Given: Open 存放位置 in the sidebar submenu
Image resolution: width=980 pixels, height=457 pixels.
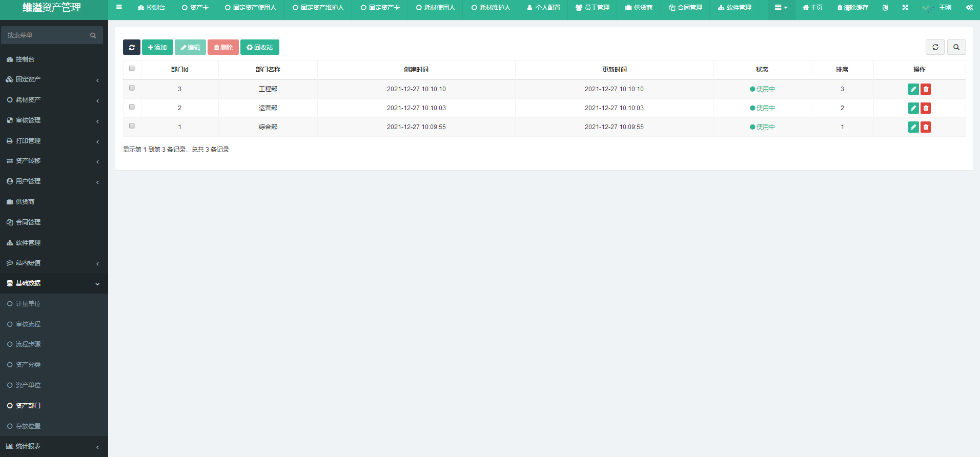Looking at the screenshot, I should coord(28,426).
